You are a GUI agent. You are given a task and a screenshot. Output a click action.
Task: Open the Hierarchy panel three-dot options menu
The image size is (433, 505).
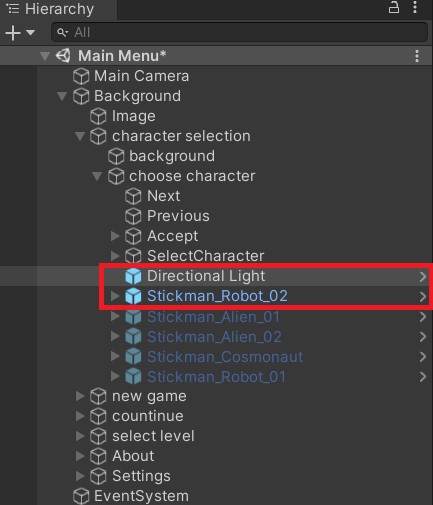click(415, 7)
